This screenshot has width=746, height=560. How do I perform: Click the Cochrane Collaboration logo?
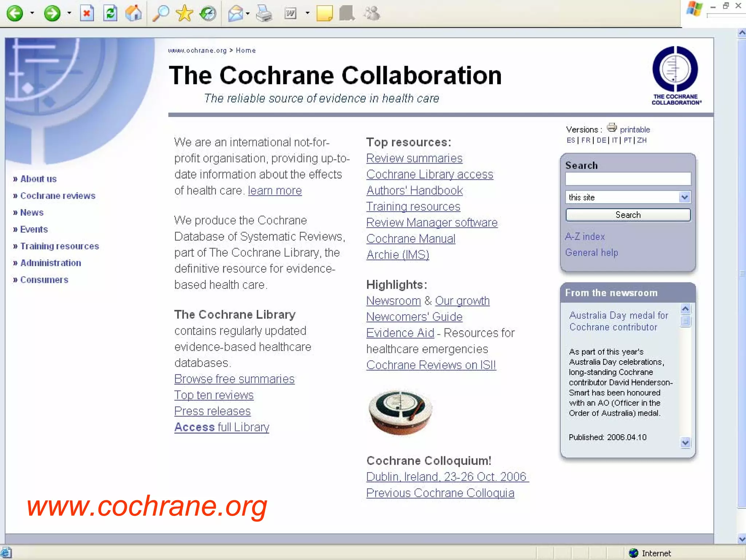676,75
